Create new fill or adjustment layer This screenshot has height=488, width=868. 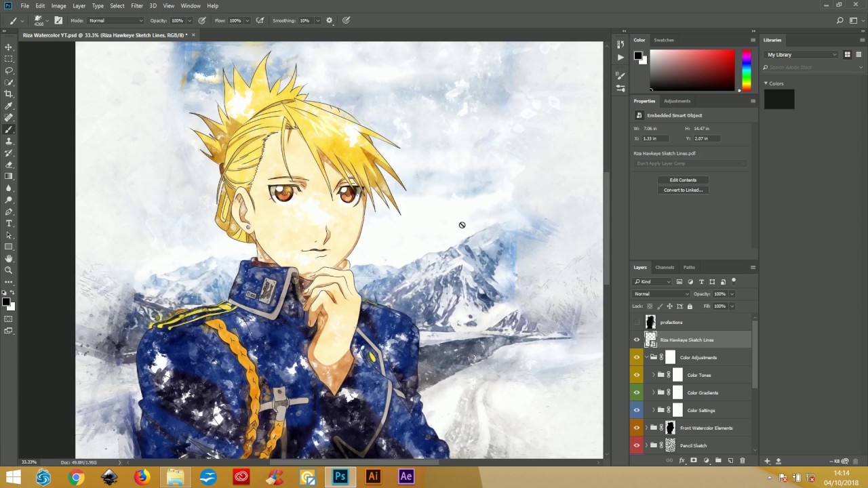click(x=706, y=461)
